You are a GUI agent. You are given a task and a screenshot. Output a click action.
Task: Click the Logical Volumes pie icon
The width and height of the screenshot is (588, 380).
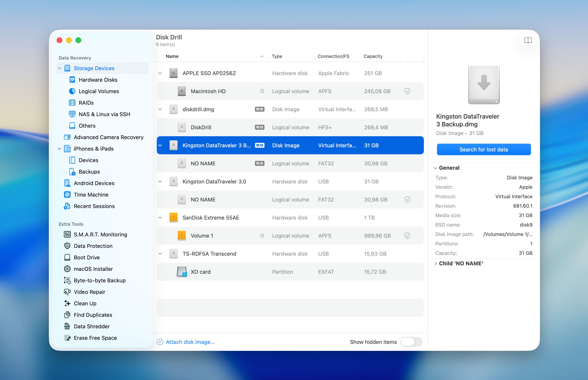pos(72,91)
